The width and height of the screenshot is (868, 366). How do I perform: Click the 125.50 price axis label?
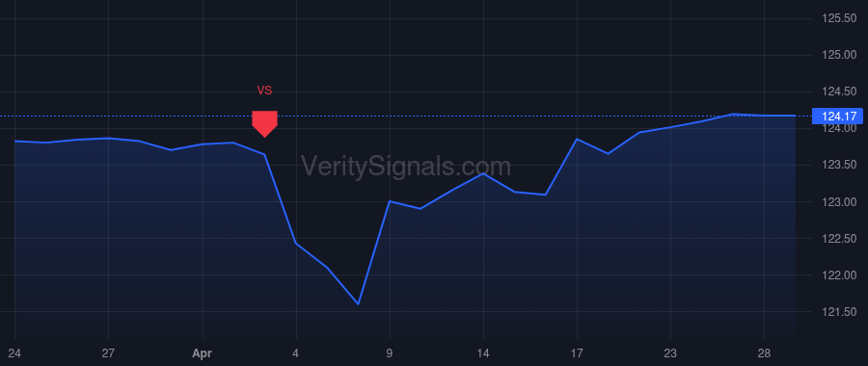coord(839,19)
